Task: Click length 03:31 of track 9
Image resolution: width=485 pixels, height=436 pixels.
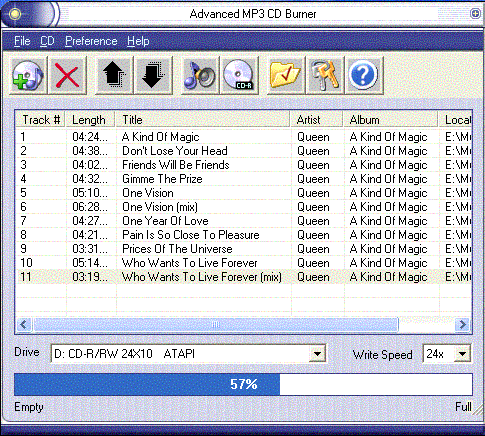Action: 90,249
